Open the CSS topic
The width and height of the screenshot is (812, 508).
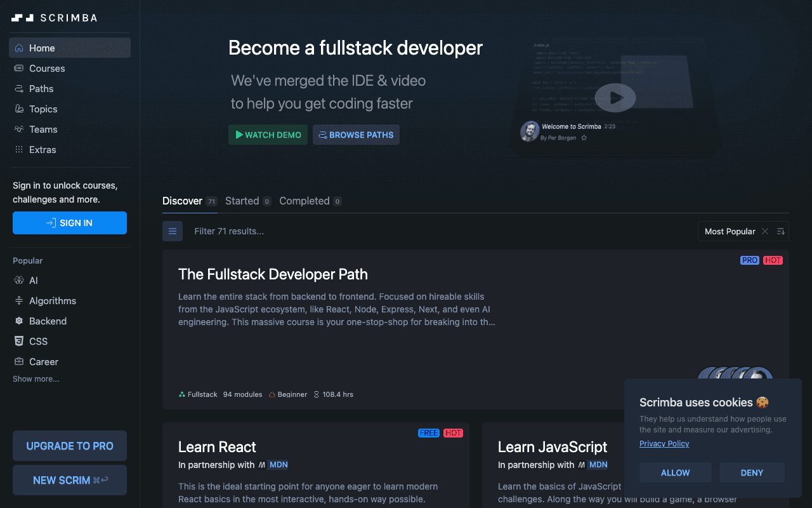point(70,341)
